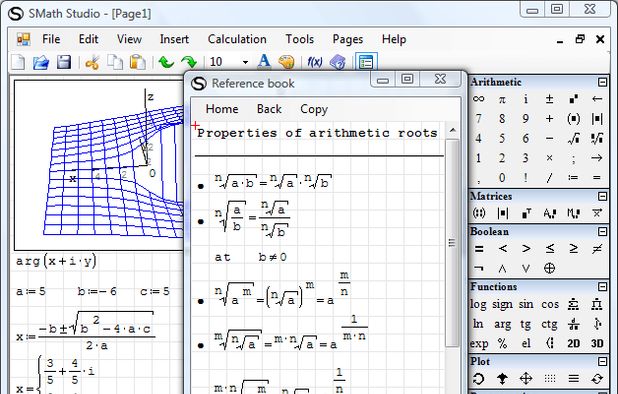Redo with the green right arrow
The image size is (618, 394).
[189, 62]
